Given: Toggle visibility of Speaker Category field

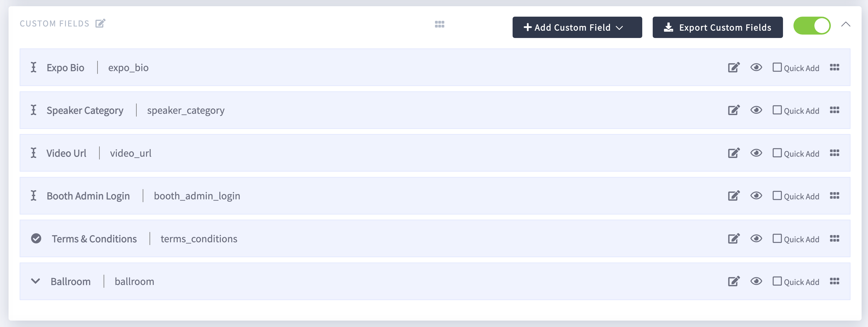Looking at the screenshot, I should click(756, 110).
